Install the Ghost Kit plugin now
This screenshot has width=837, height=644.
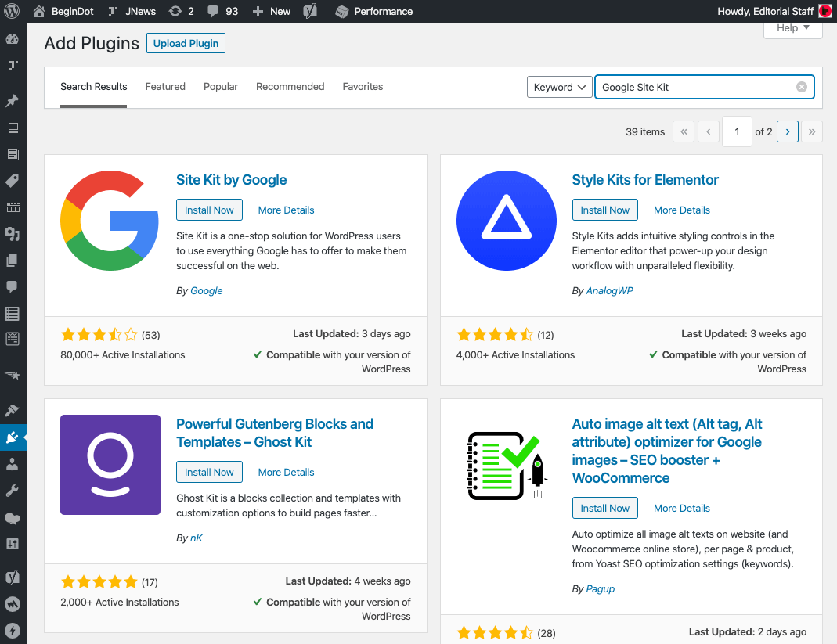[209, 472]
